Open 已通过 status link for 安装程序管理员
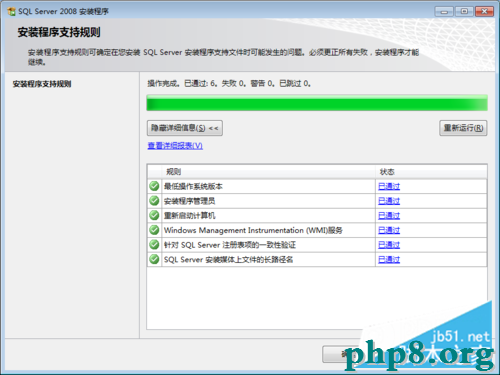The width and height of the screenshot is (500, 375). pos(389,201)
